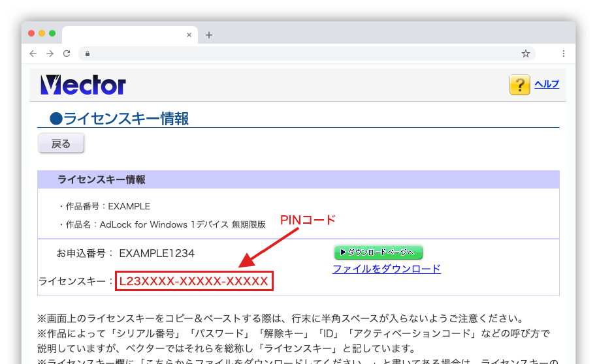This screenshot has height=364, width=597.
Task: Open the browser three-dot menu
Action: click(x=563, y=53)
